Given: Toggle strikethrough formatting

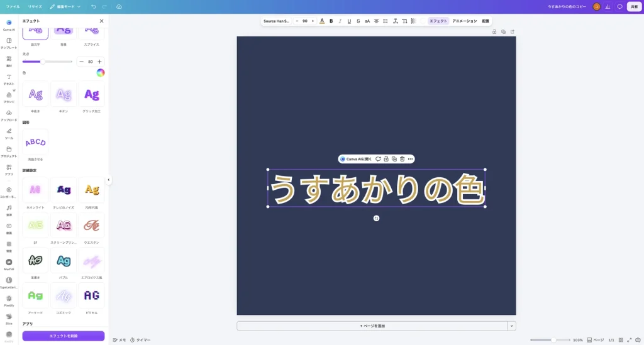Looking at the screenshot, I should tap(358, 21).
